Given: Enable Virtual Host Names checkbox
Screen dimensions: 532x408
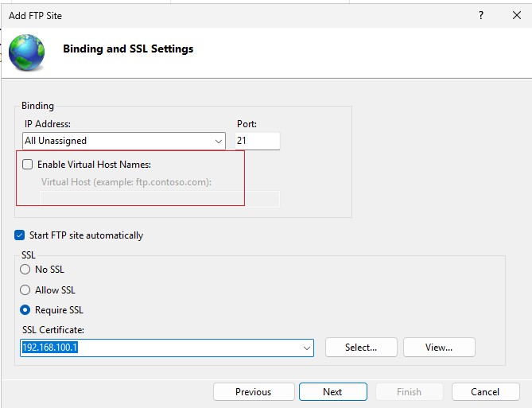Looking at the screenshot, I should click(28, 165).
